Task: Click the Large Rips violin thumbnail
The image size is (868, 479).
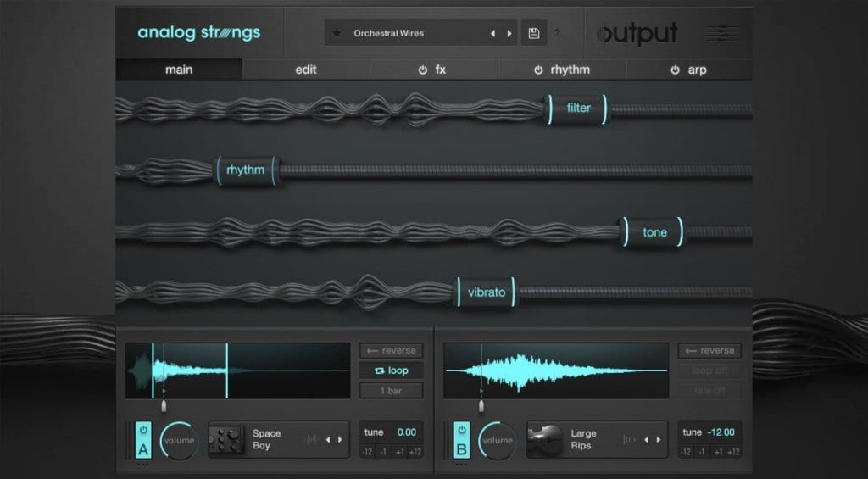Action: tap(545, 439)
